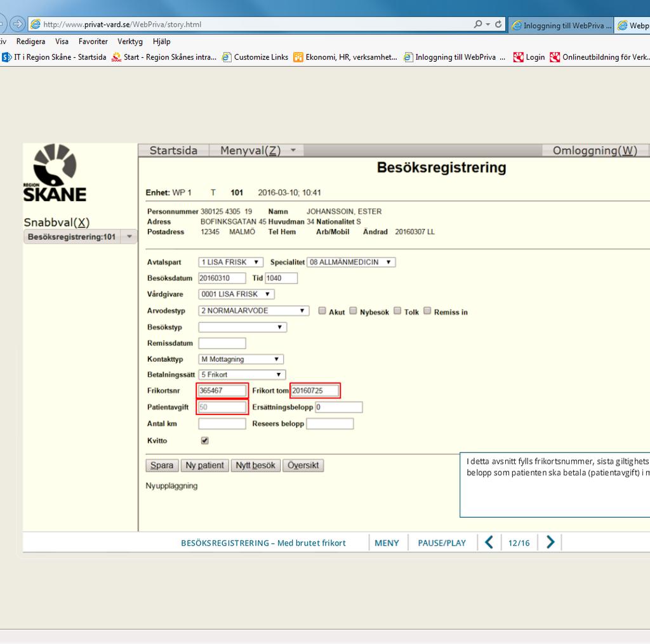Click the Översikt button
The width and height of the screenshot is (650, 644).
303,465
